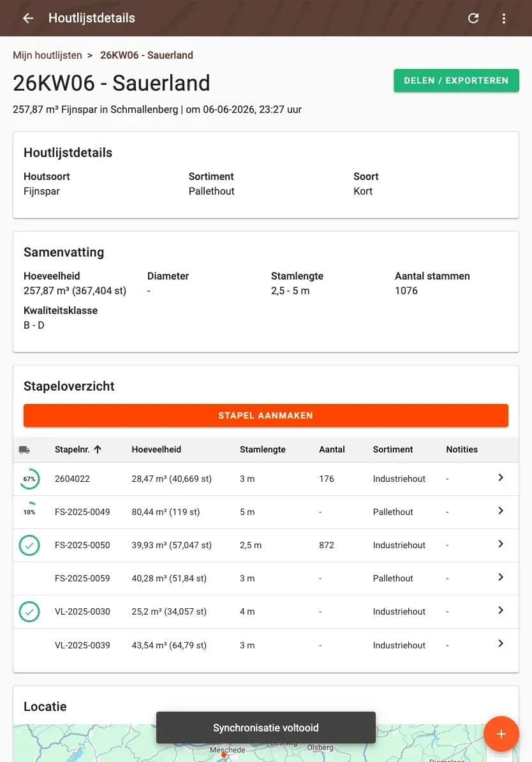The height and width of the screenshot is (762, 532).
Task: Select stack number FS-2025-0050
Action: [x=82, y=545]
